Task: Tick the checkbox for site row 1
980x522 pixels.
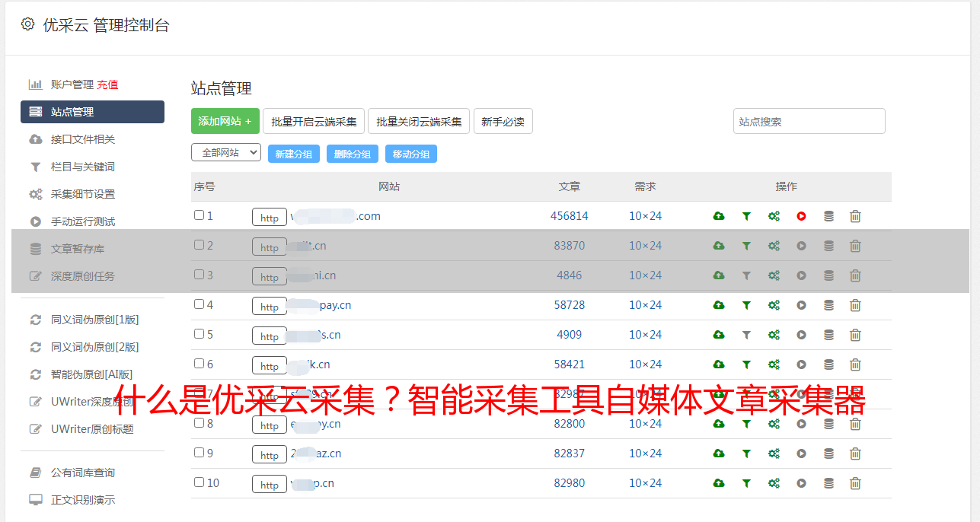Action: tap(199, 215)
